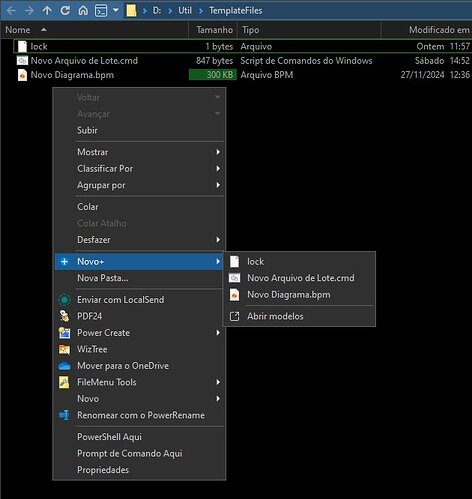Open Mostrar submenu
Image resolution: width=472 pixels, height=499 pixels.
coord(139,152)
